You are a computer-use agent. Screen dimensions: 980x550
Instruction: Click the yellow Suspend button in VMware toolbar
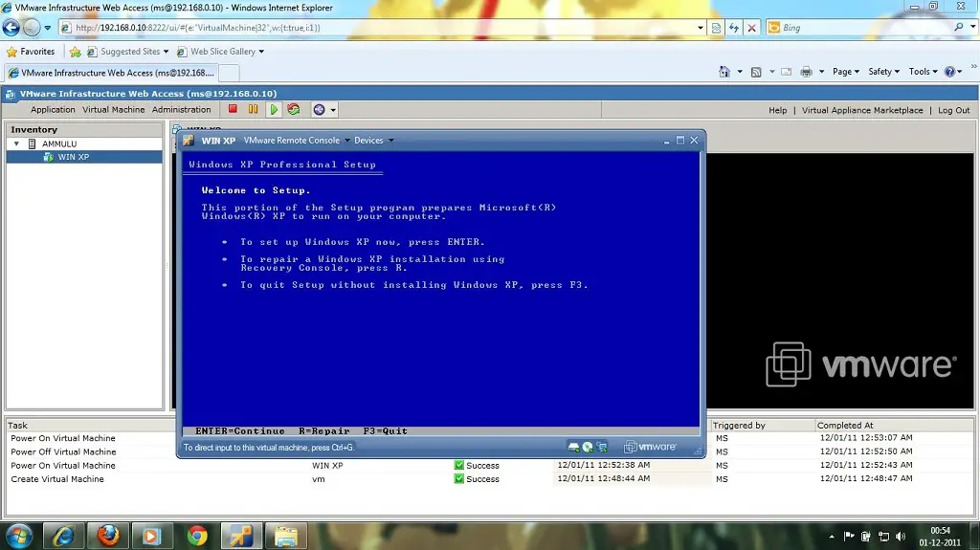(x=253, y=109)
